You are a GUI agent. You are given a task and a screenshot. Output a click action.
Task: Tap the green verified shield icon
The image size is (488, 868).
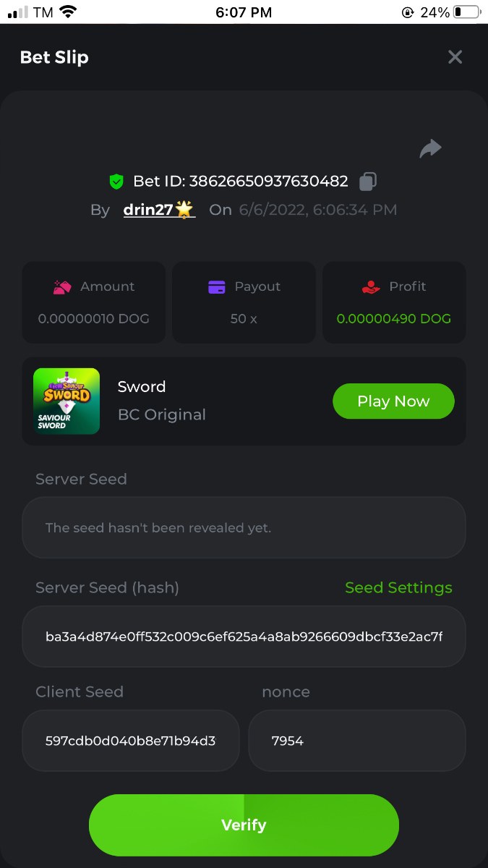coord(116,181)
